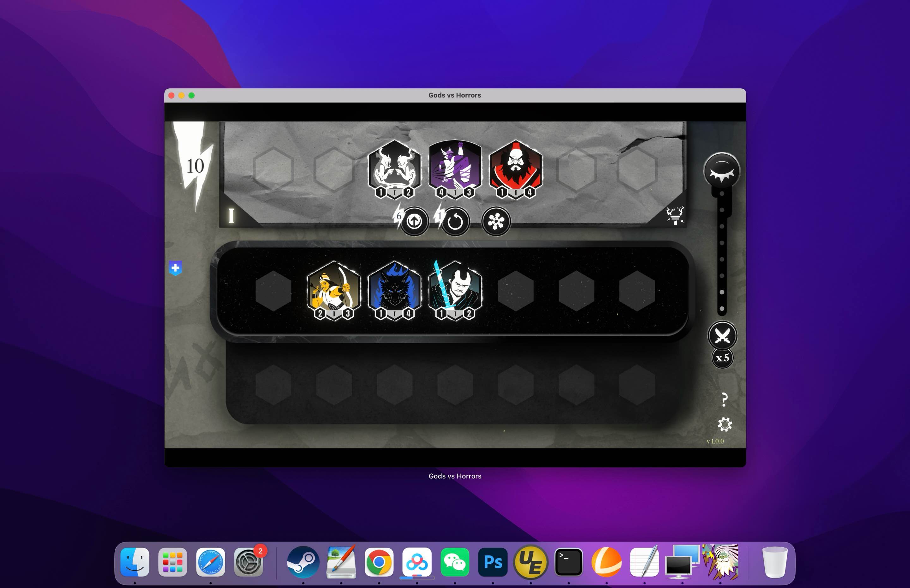Click the yellow archer on your board
The width and height of the screenshot is (910, 588).
[x=334, y=289]
